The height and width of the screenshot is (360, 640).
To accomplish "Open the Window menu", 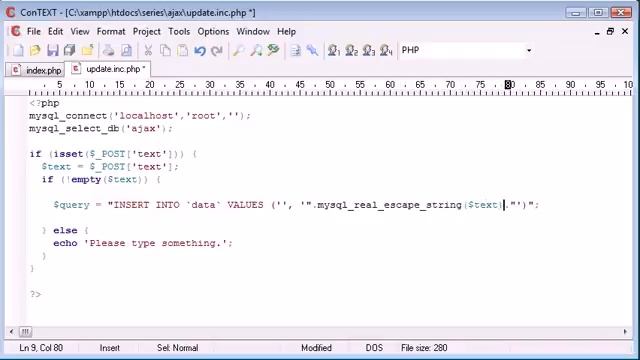I will (x=253, y=31).
